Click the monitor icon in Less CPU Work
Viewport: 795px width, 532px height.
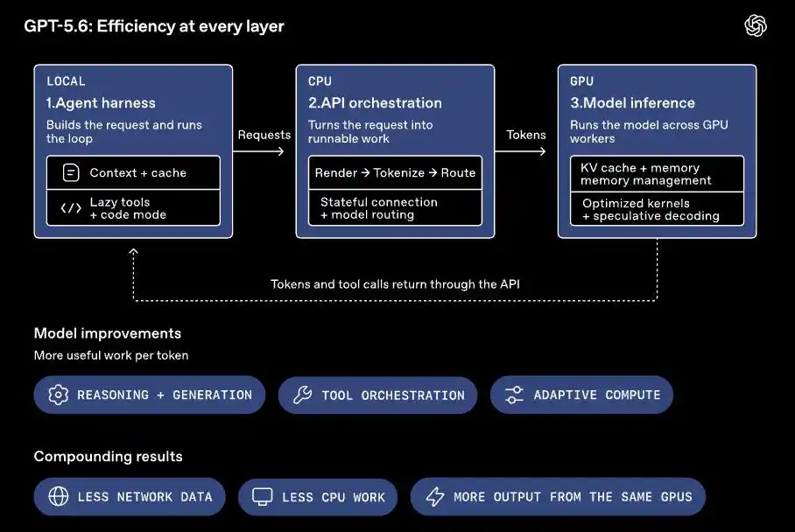pos(263,497)
